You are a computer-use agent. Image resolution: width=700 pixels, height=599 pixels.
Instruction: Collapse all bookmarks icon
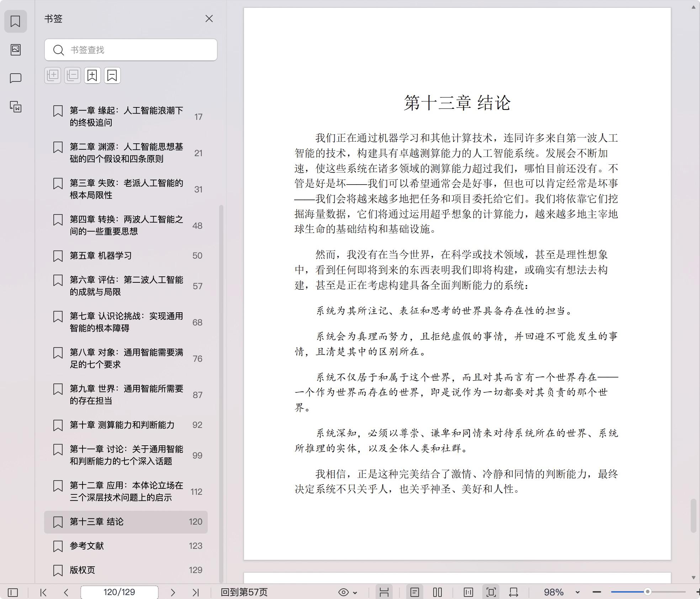pos(73,75)
